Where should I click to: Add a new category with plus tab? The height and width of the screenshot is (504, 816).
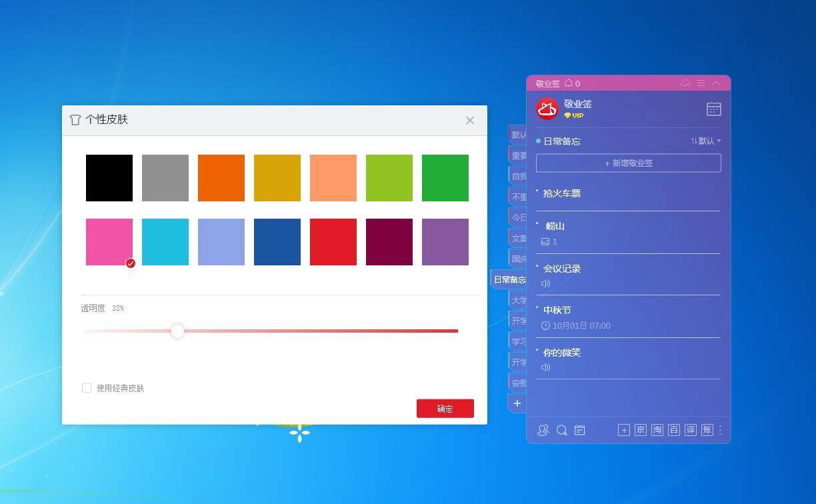tap(517, 403)
